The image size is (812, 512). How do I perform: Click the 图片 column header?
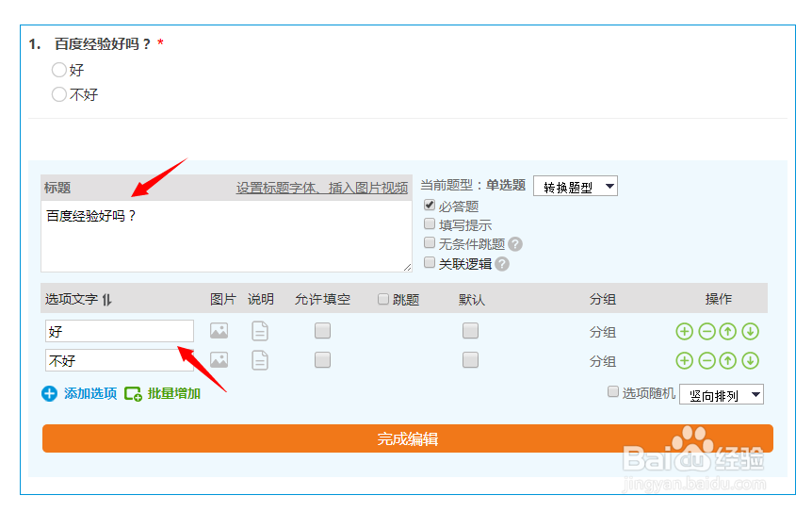[223, 300]
